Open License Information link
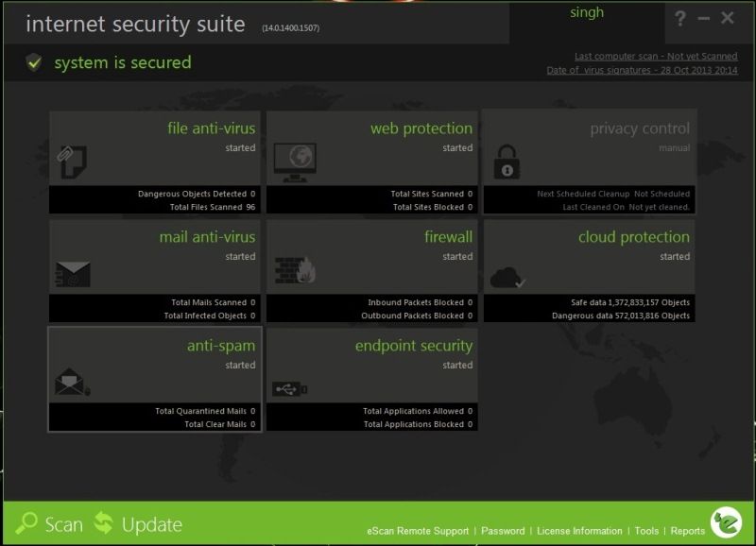 [579, 531]
